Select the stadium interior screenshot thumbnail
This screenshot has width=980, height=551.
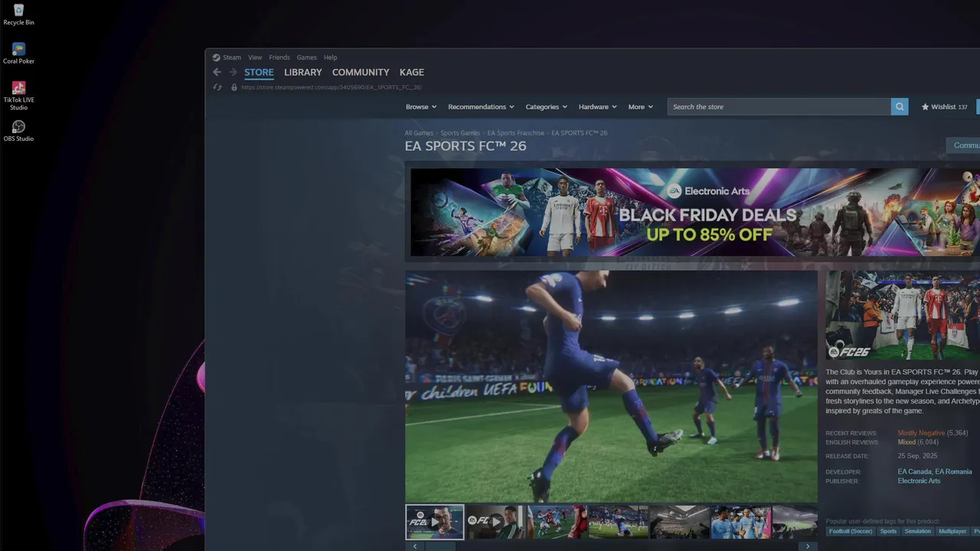tap(680, 522)
